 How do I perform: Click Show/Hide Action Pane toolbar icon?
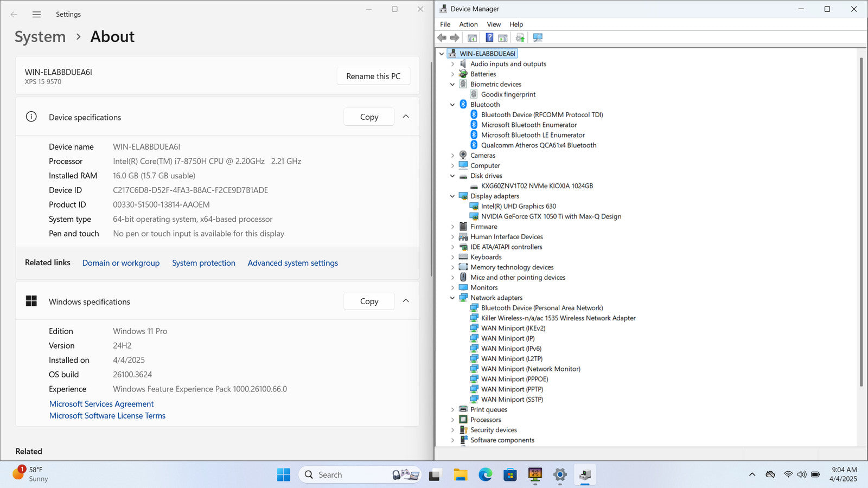(503, 37)
